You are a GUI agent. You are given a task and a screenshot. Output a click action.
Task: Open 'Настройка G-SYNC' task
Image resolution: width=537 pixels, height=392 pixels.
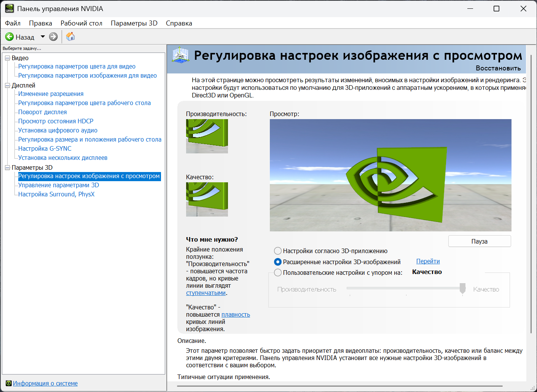(x=45, y=148)
